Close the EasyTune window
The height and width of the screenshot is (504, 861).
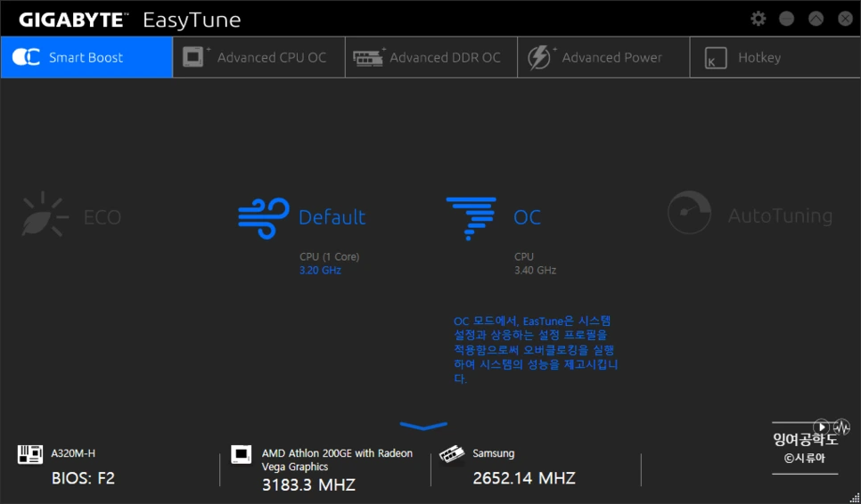click(845, 19)
